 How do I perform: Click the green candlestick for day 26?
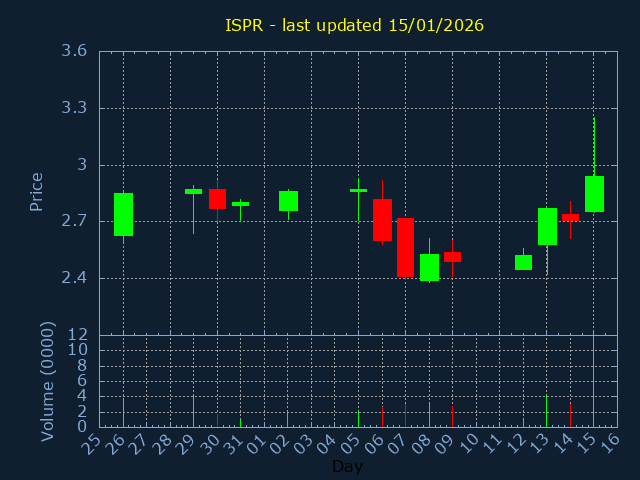click(x=123, y=214)
